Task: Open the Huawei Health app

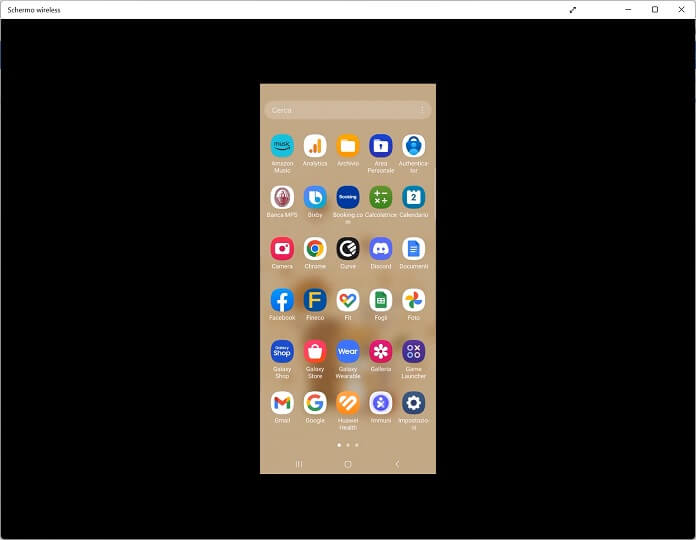Action: click(348, 403)
